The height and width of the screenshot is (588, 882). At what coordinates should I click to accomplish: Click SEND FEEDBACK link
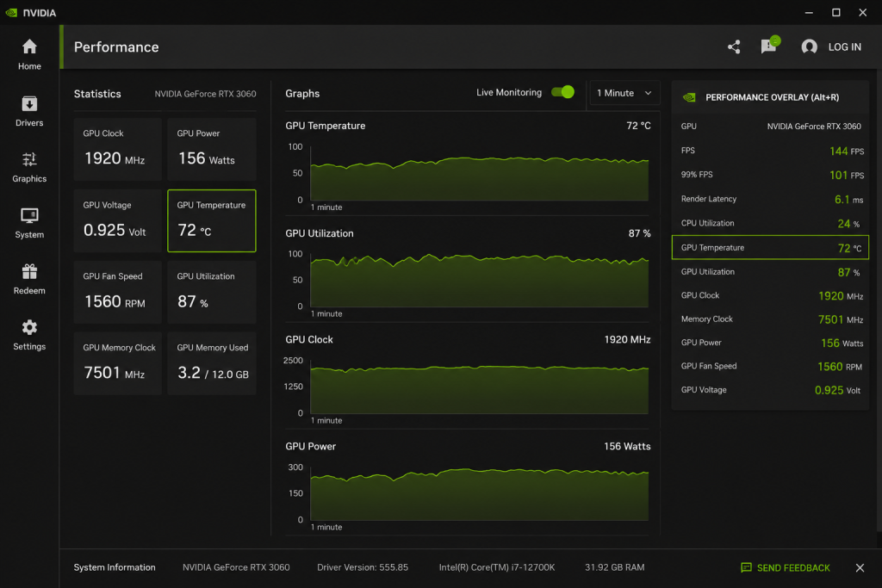793,567
